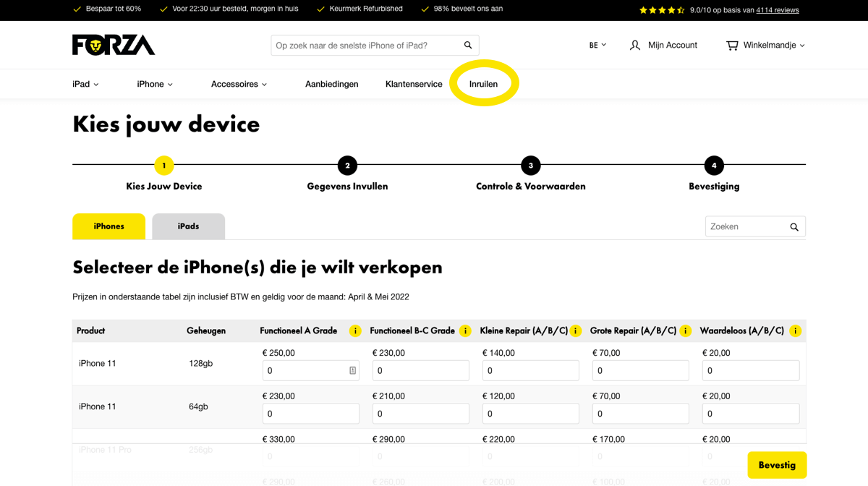Image resolution: width=868 pixels, height=486 pixels.
Task: Click the magnifier in the Zoeken table search box
Action: 794,226
